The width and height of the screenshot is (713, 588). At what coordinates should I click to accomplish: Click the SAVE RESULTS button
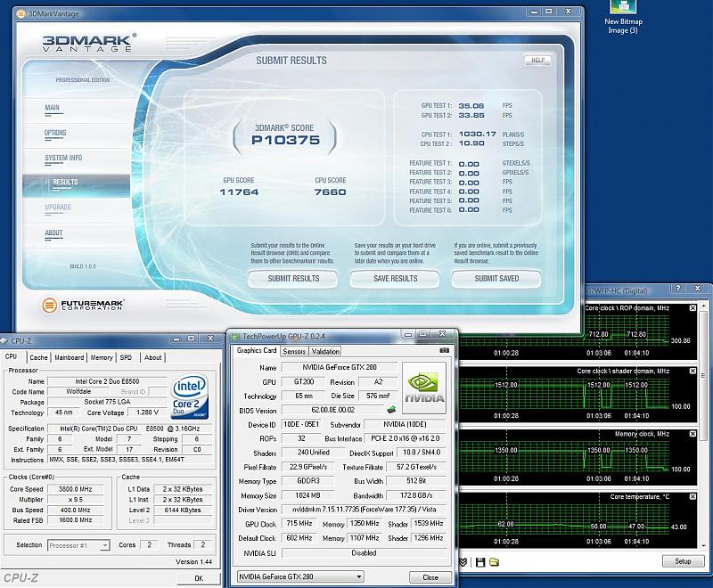point(395,279)
